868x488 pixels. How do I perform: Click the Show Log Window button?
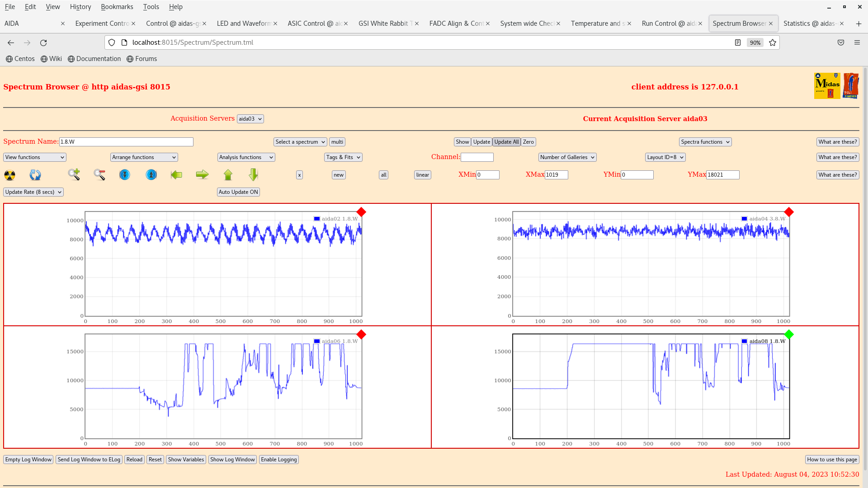coord(232,460)
